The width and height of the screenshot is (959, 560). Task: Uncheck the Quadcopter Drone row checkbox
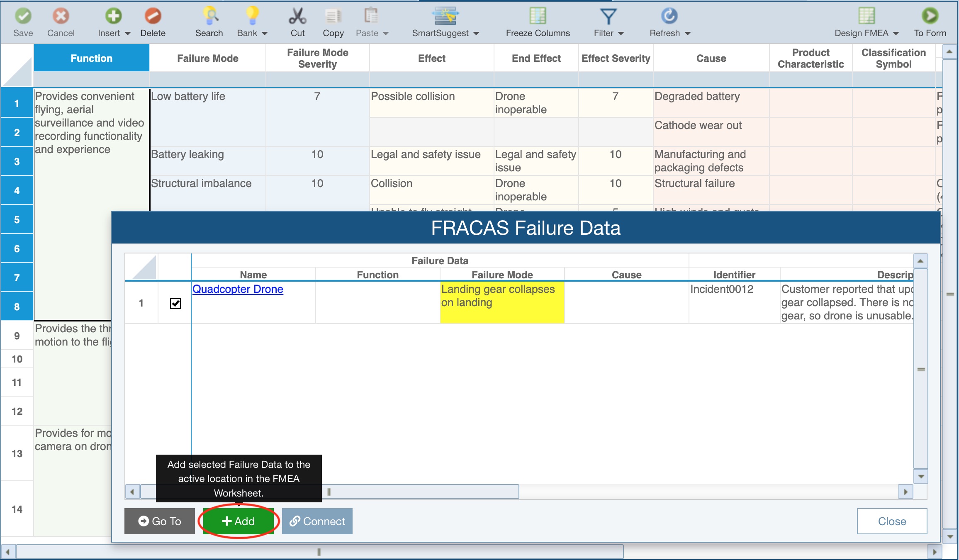[175, 304]
